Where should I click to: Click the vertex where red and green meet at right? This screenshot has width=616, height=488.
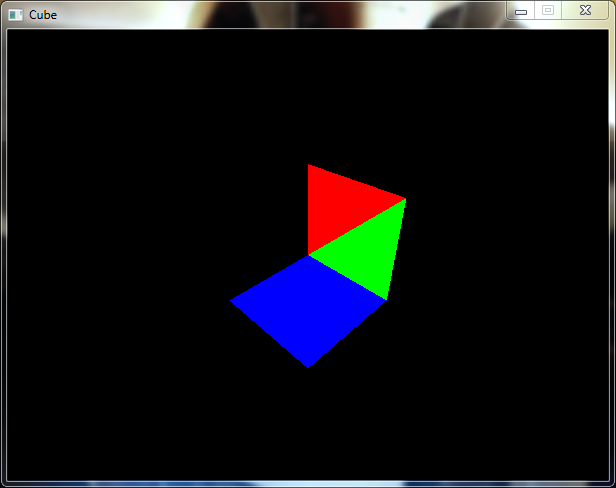point(405,199)
